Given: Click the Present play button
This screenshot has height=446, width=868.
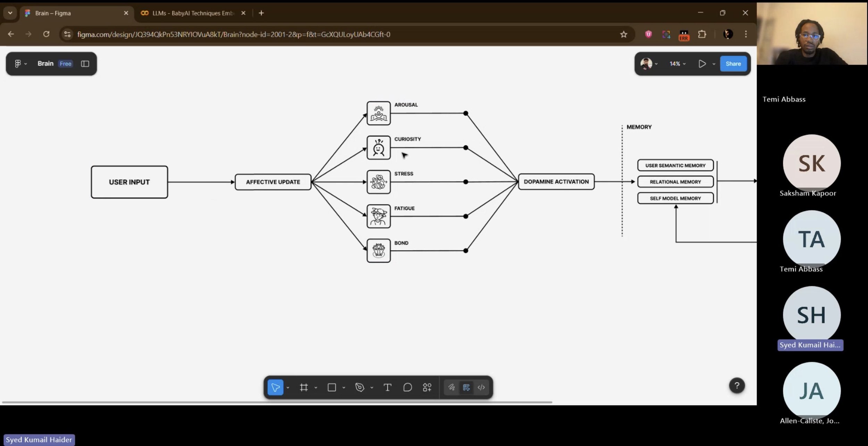Looking at the screenshot, I should click(x=702, y=64).
